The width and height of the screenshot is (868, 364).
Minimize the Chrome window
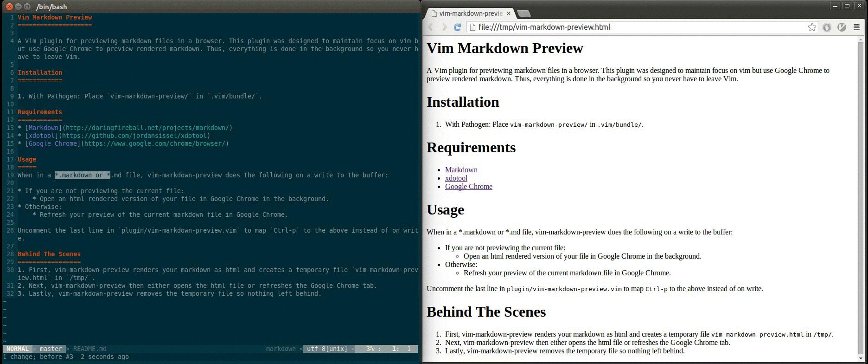click(836, 6)
